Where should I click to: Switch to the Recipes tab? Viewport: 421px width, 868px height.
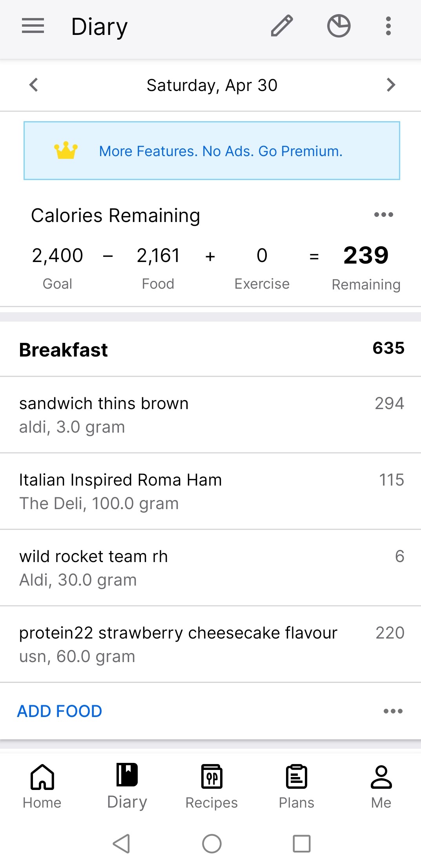(x=211, y=786)
